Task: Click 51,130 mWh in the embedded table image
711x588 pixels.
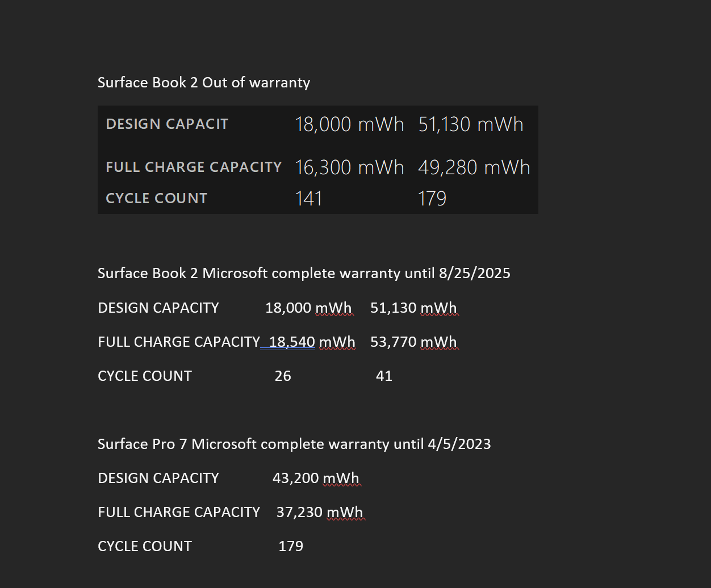Action: [471, 124]
